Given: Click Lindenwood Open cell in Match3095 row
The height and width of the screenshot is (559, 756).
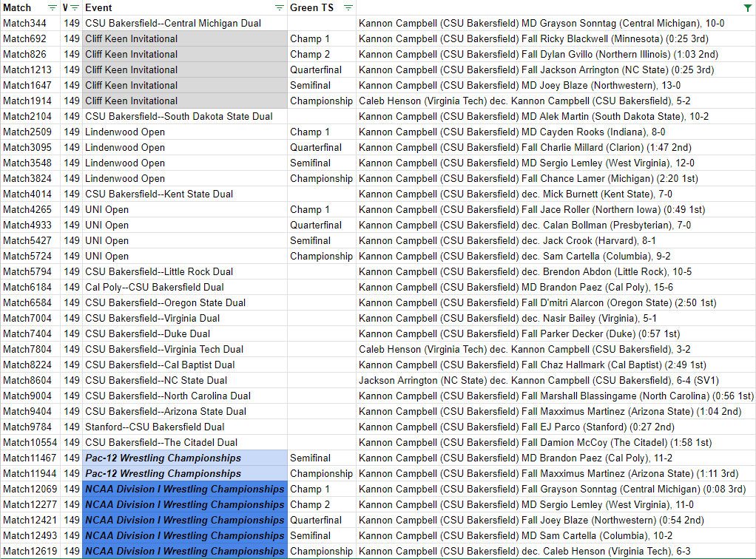Looking at the screenshot, I should click(x=185, y=147).
